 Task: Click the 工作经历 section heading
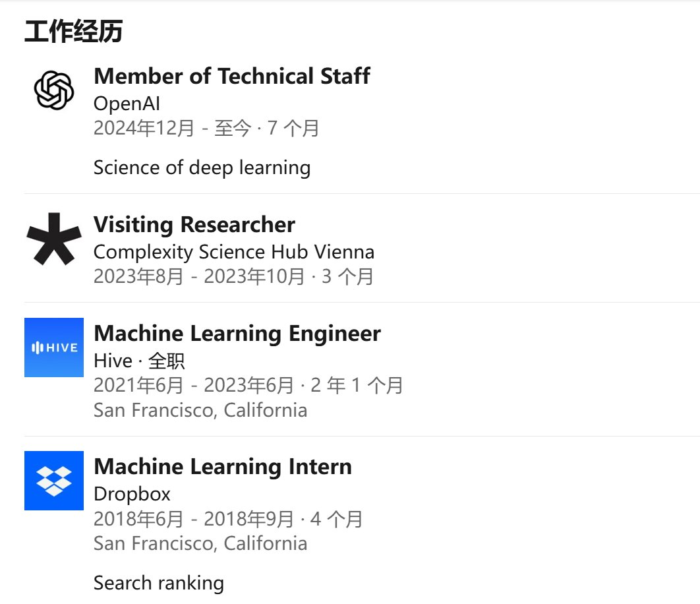pyautogui.click(x=74, y=31)
